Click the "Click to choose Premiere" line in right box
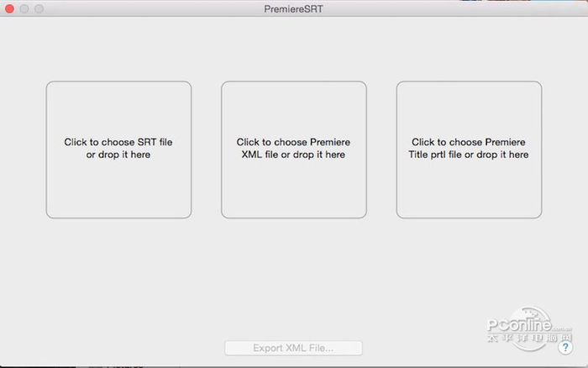This screenshot has height=368, width=588. (x=469, y=143)
